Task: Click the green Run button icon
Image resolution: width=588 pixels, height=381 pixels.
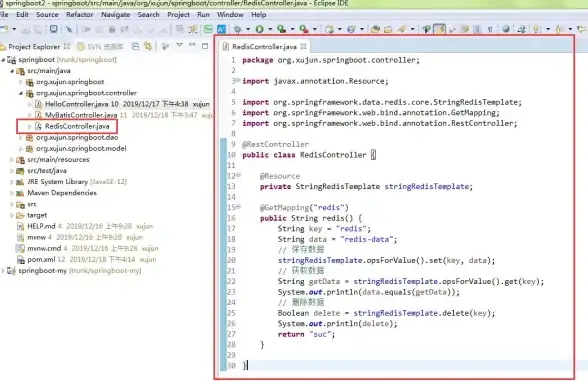Action: click(260, 29)
